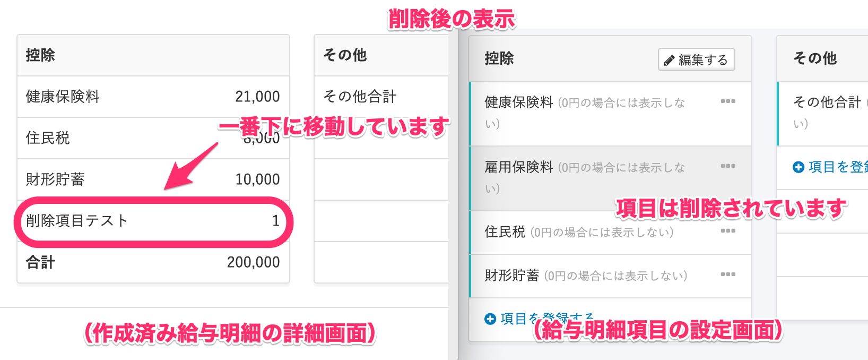Select the 財形貯蓄 settings row
This screenshot has height=360, width=868.
pyautogui.click(x=611, y=276)
